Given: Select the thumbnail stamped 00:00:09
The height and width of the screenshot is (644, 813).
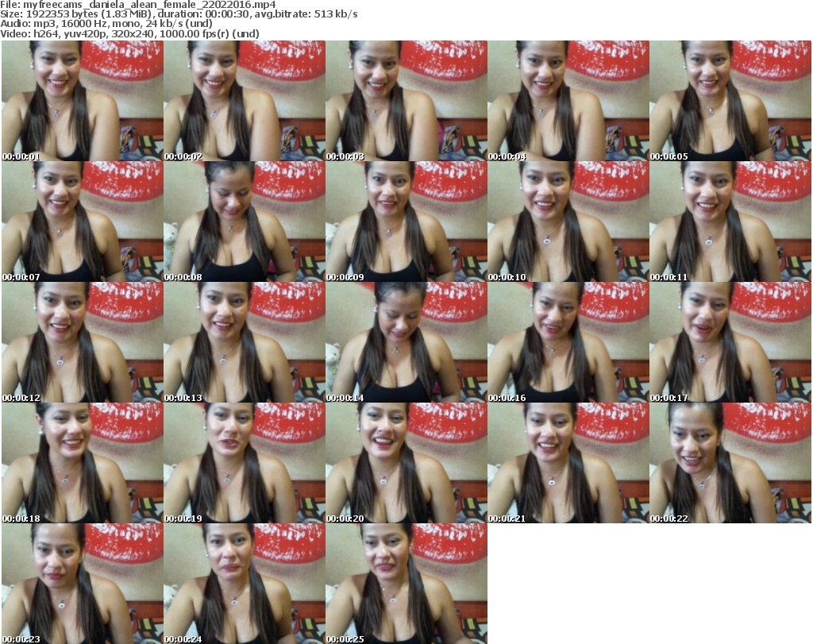Looking at the screenshot, I should click(x=406, y=222).
